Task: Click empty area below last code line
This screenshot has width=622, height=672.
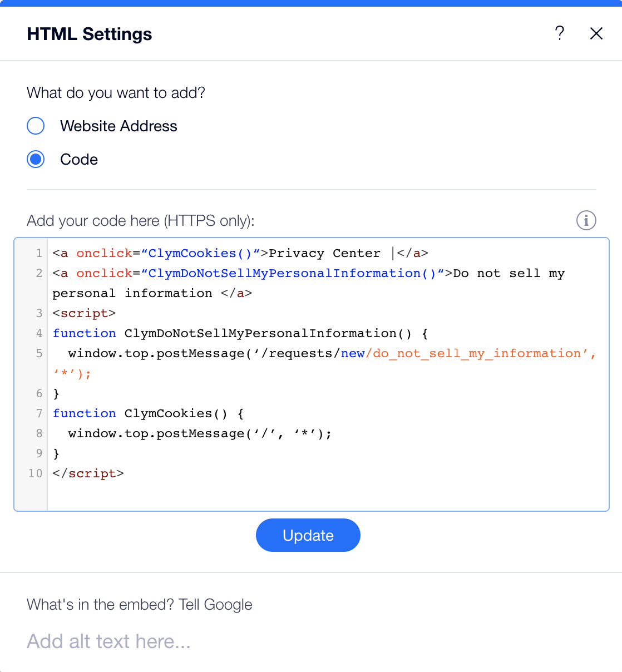Action: click(328, 497)
